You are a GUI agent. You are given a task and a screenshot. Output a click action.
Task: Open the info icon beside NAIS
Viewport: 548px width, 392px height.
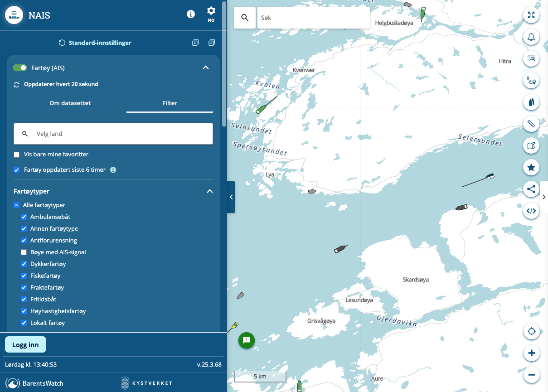point(191,14)
